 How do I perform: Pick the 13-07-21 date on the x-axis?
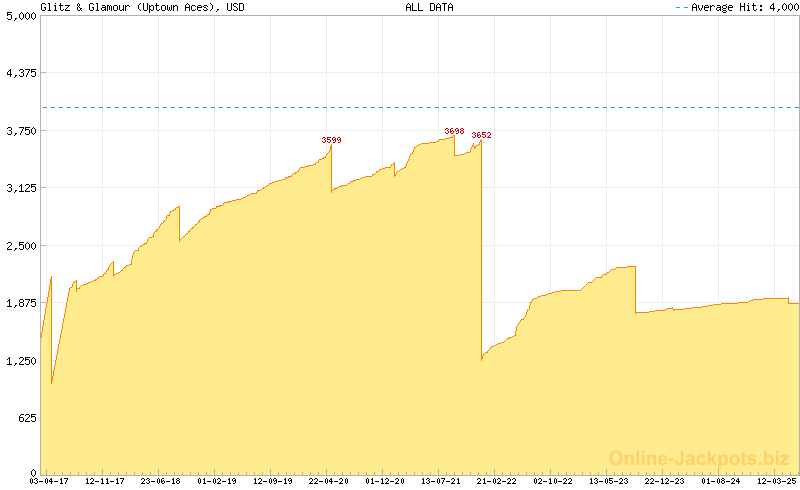tap(441, 481)
